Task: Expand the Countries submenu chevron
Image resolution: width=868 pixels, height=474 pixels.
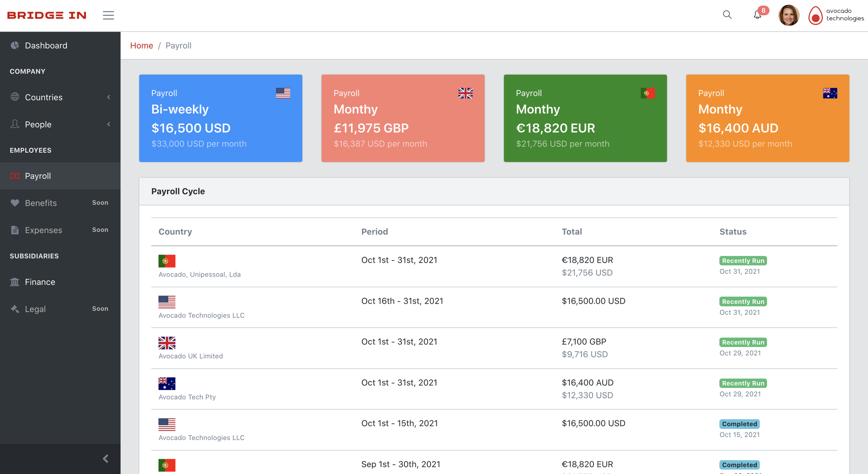Action: [x=109, y=97]
